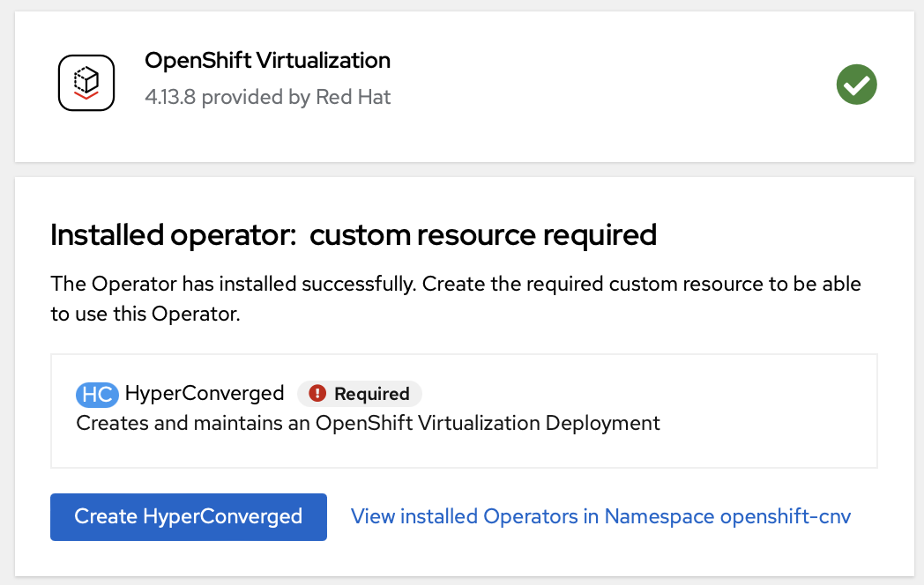Screen dimensions: 924x585
Task: Select the Required status label
Action: click(x=360, y=394)
